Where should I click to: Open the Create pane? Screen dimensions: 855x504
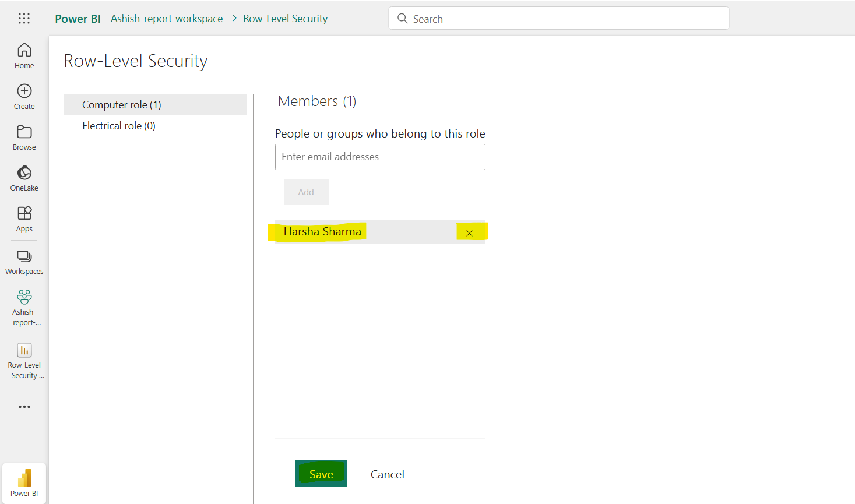[24, 96]
